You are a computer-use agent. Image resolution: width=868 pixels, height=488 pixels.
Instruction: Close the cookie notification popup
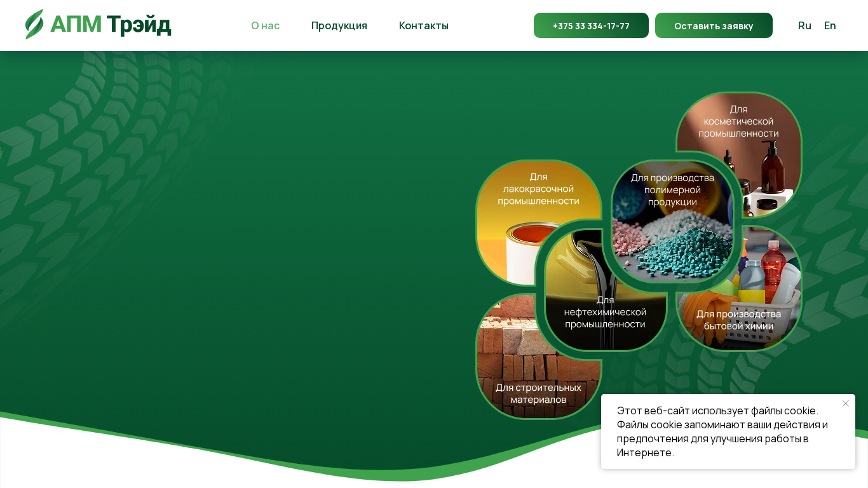click(846, 403)
